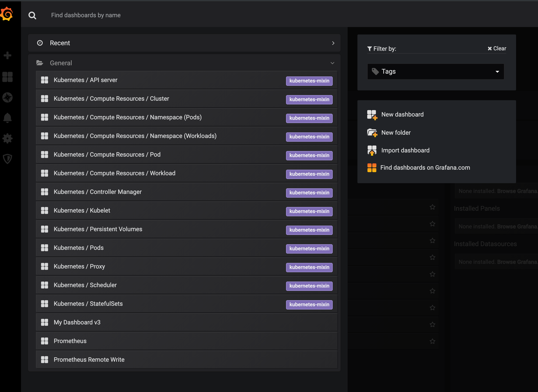The width and height of the screenshot is (538, 392).
Task: Open Kubernetes / Compute Resources / Pod
Action: tap(186, 155)
